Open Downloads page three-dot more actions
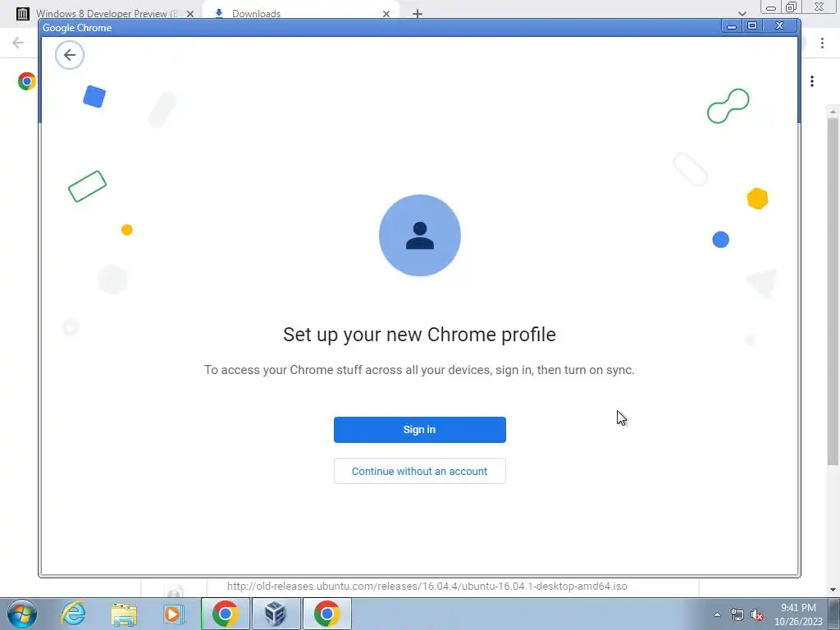This screenshot has height=630, width=840. click(x=812, y=81)
